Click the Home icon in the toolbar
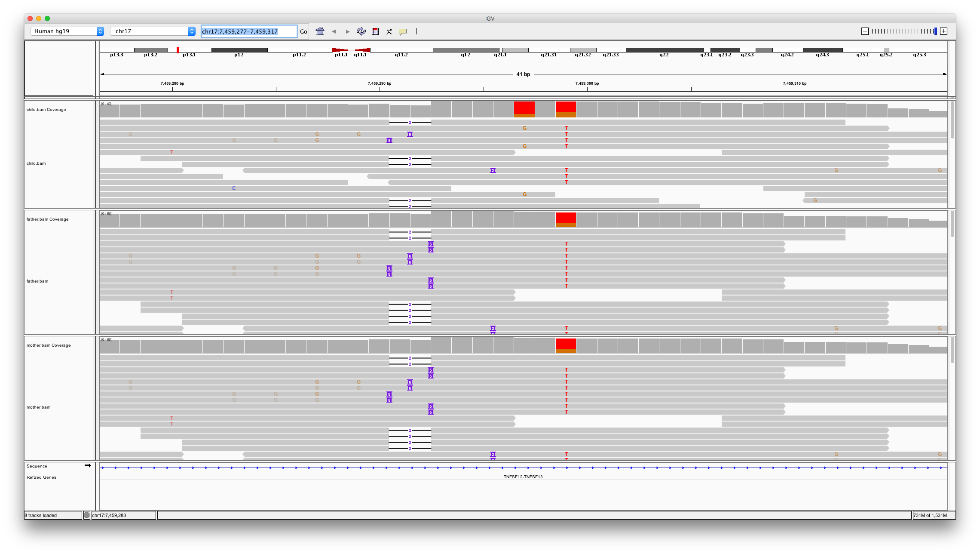 [320, 31]
